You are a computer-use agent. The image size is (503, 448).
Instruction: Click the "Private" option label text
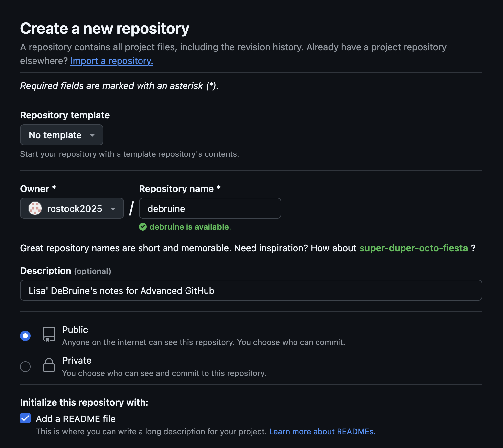tap(77, 360)
